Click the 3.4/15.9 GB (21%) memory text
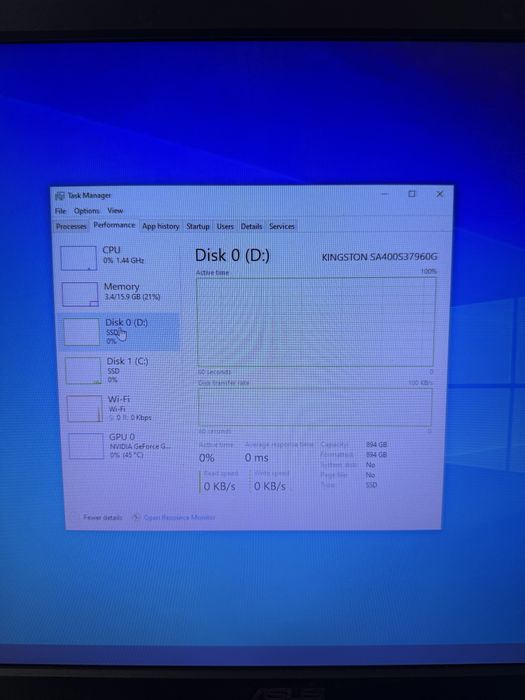525x700 pixels. 132,297
